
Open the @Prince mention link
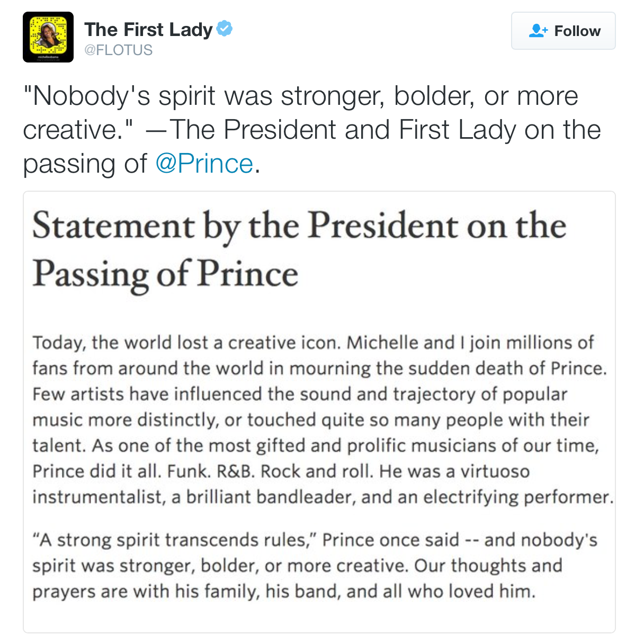pos(204,164)
